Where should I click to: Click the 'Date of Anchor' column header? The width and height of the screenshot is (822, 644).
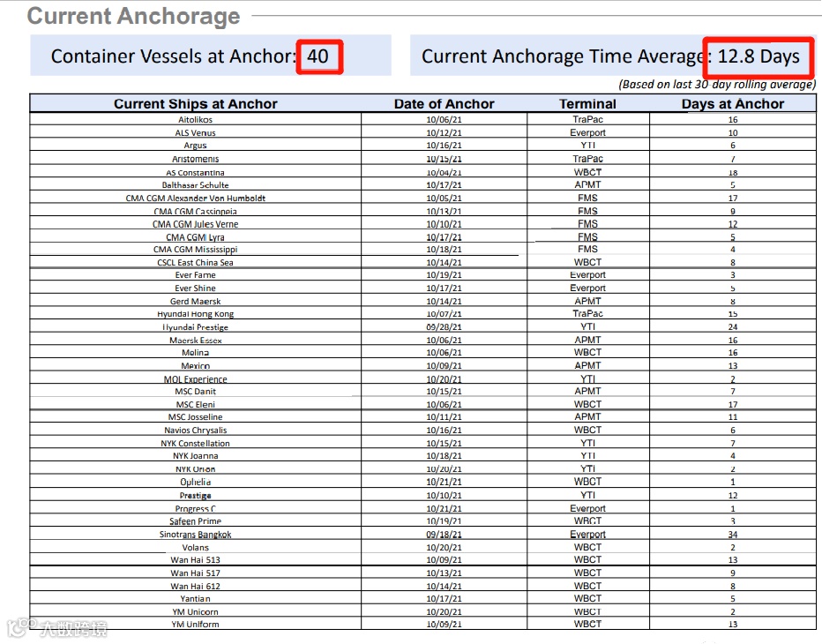coord(444,104)
